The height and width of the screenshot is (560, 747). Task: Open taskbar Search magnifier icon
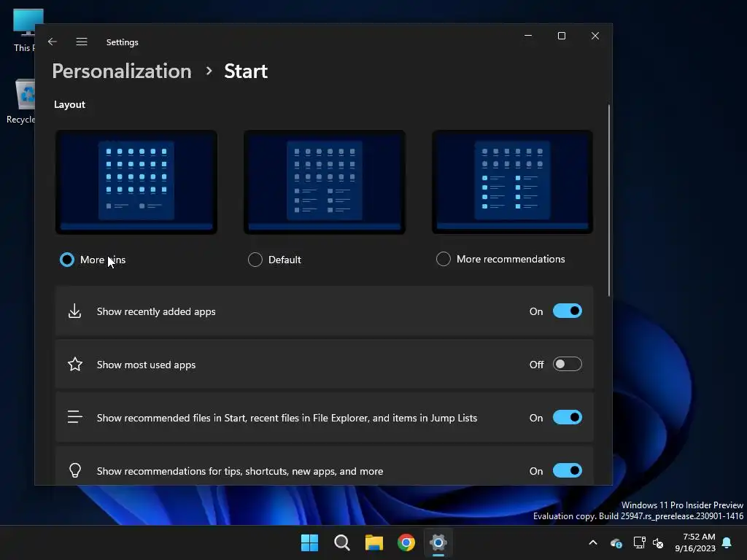click(x=341, y=542)
